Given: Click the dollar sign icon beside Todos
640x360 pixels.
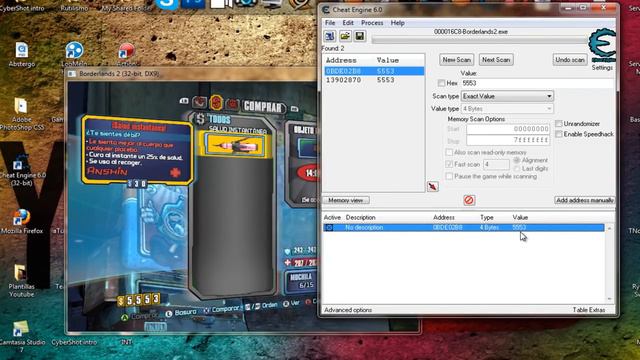Looking at the screenshot, I should coord(200,119).
